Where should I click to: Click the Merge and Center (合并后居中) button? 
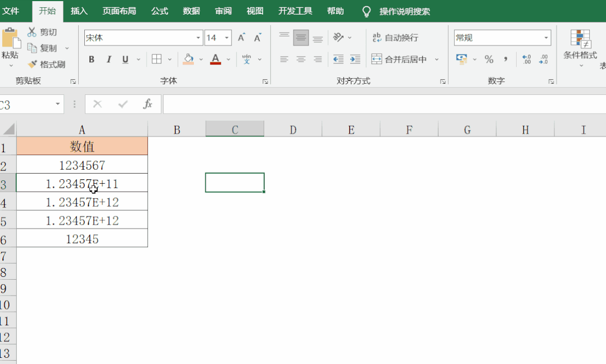pyautogui.click(x=400, y=60)
